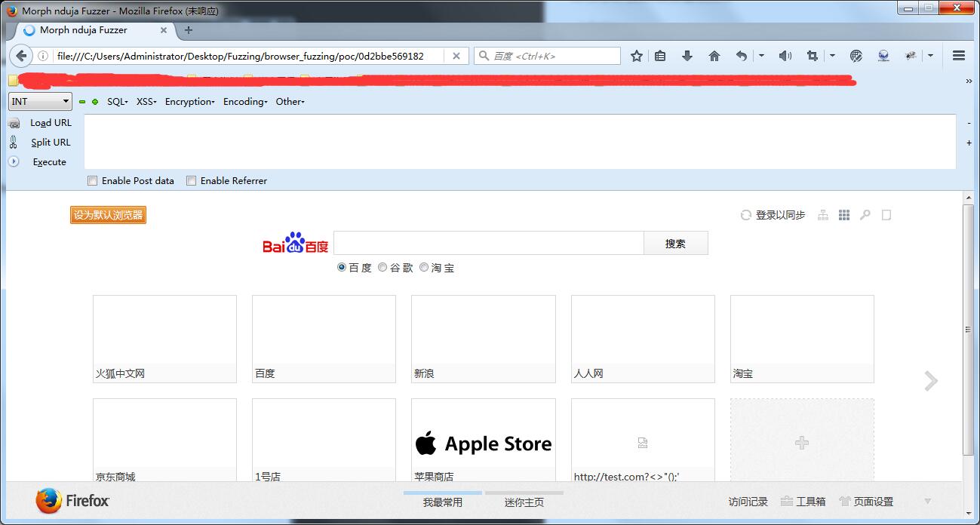Click the Baidu search input field
The image size is (980, 525).
tap(488, 244)
